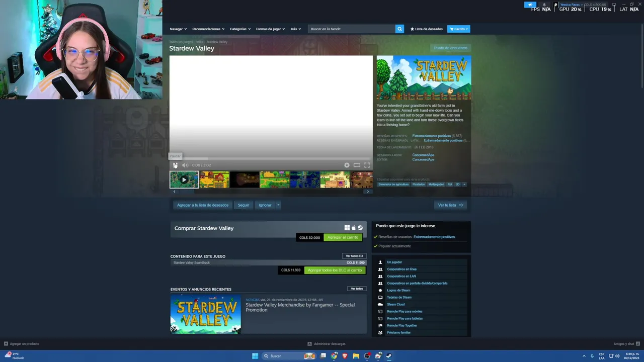Click the Windows platform icon on purchase box
The height and width of the screenshot is (362, 644).
click(x=347, y=228)
